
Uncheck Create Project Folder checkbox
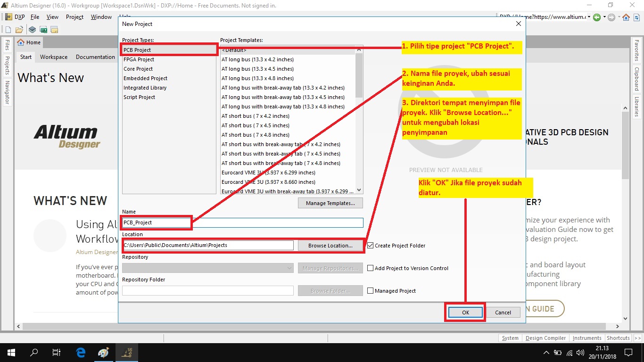point(371,246)
